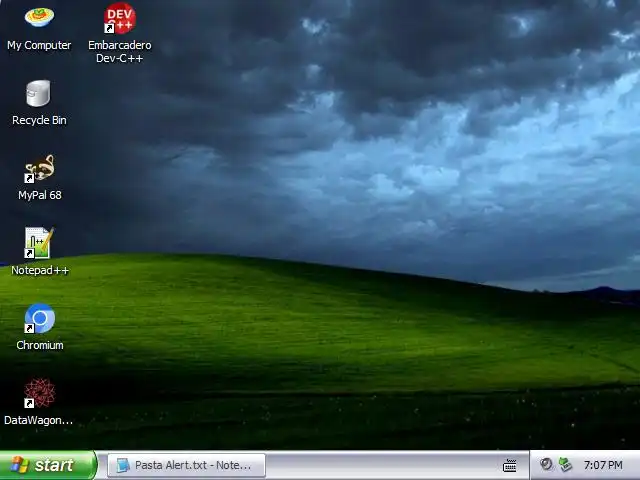This screenshot has height=480, width=640.
Task: Click the "Chromium" label text
Action: coord(40,345)
